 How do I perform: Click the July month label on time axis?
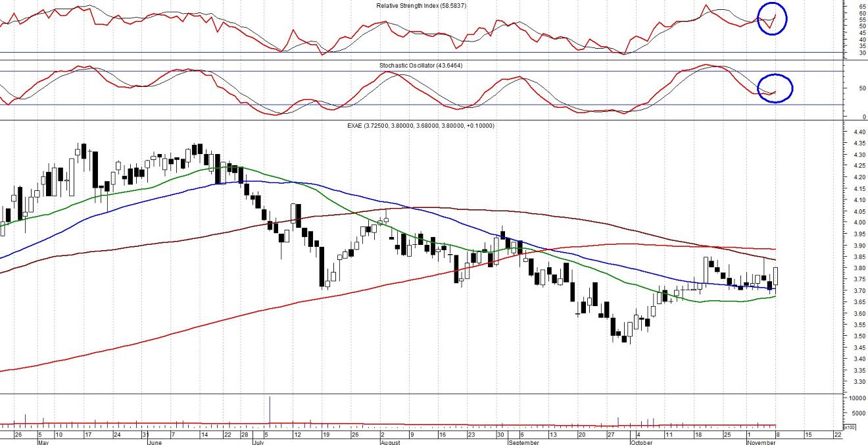[x=260, y=442]
